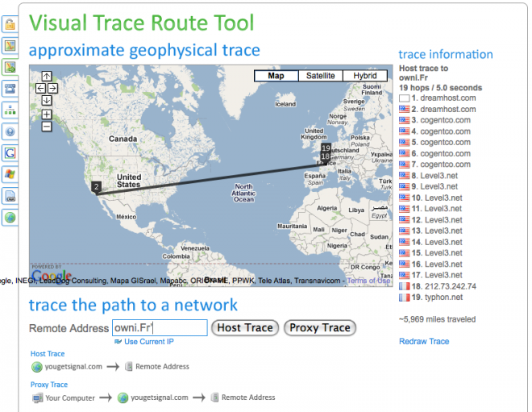Open the Terms of Use map link
This screenshot has height=412, width=532.
(x=368, y=281)
